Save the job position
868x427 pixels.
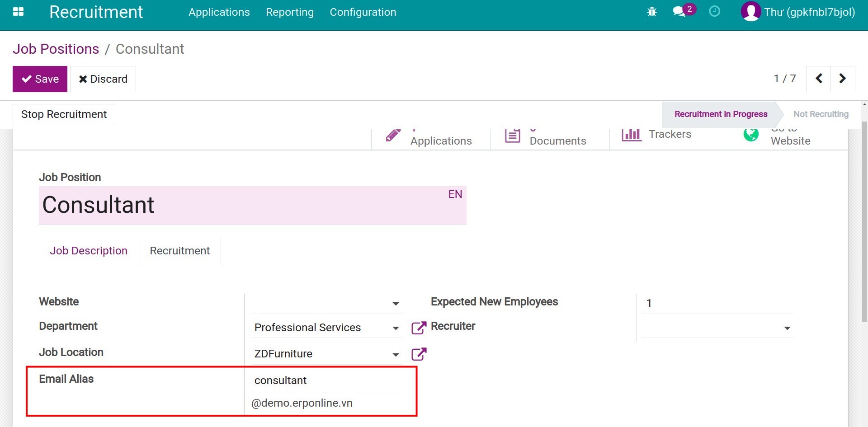pyautogui.click(x=40, y=79)
